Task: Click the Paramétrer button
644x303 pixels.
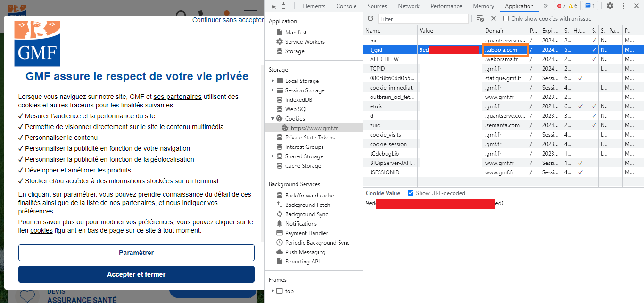Action: [x=136, y=253]
